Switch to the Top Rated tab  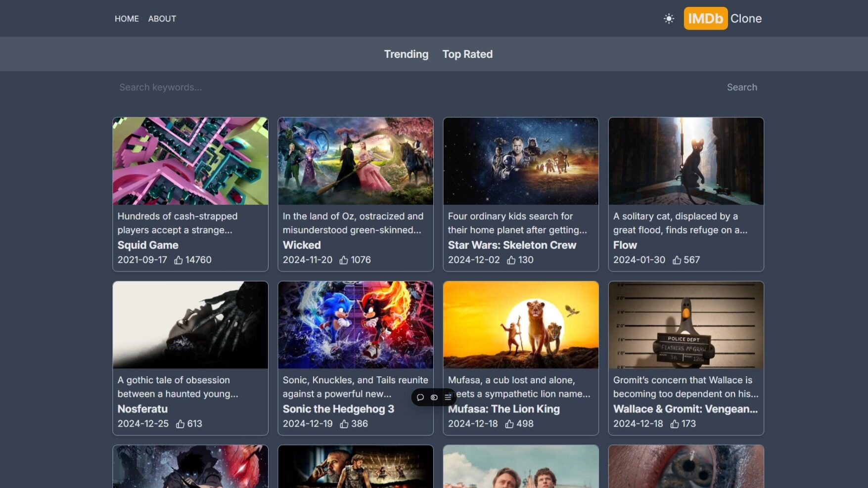pyautogui.click(x=467, y=54)
